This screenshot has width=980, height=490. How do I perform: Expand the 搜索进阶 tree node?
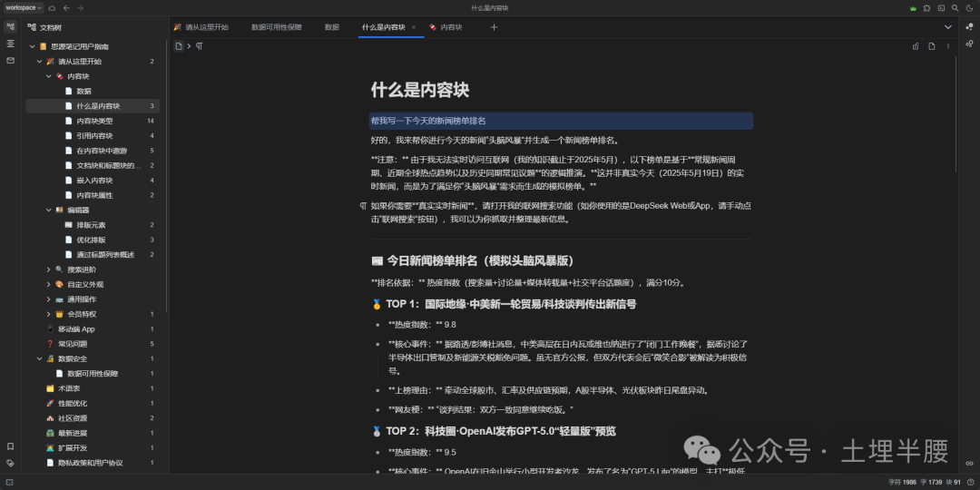[49, 269]
